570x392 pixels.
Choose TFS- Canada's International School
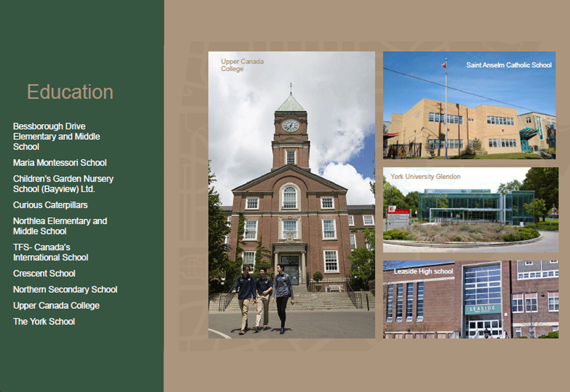pos(51,252)
